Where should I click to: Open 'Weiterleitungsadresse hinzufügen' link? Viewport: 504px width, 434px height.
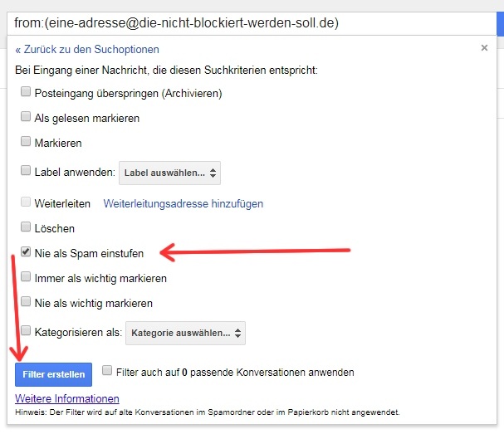[x=183, y=203]
